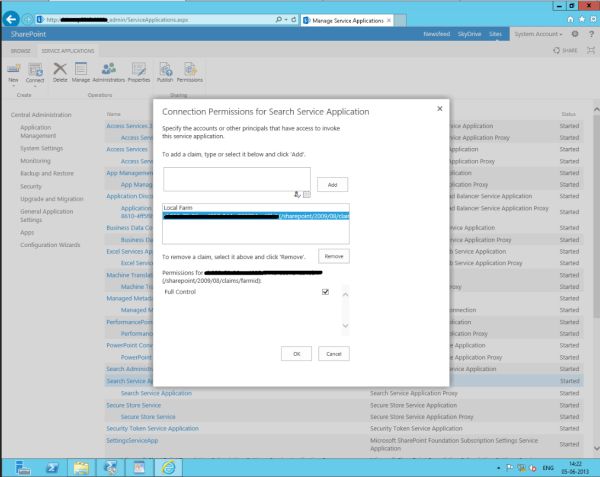Open the SharePoint settings gear icon
The width and height of the screenshot is (600, 477).
[x=575, y=34]
